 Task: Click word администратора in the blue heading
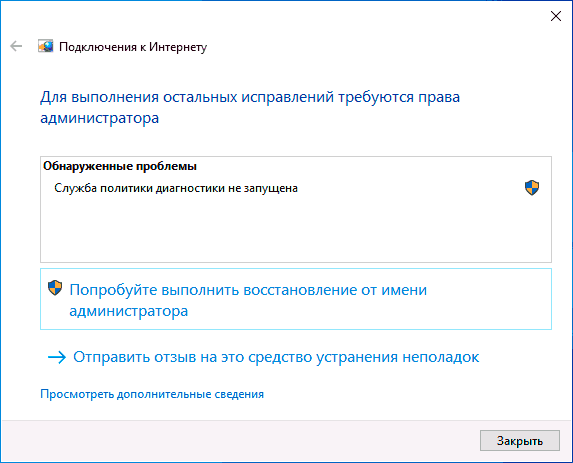pyautogui.click(x=99, y=118)
